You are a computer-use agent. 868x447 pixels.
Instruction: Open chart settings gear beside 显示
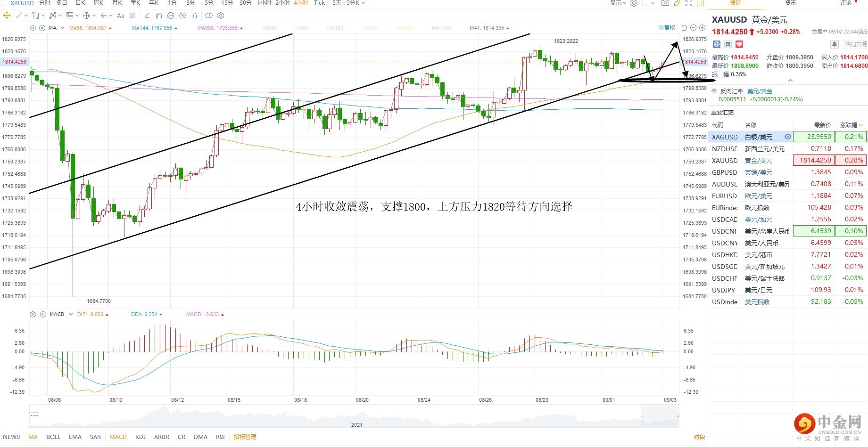[x=634, y=3]
